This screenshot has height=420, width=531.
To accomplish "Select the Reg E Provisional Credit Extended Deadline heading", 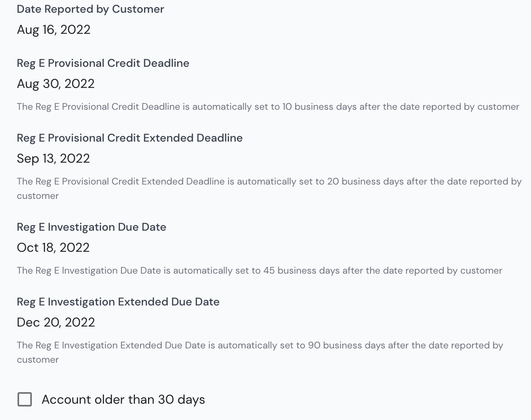I will tap(130, 138).
